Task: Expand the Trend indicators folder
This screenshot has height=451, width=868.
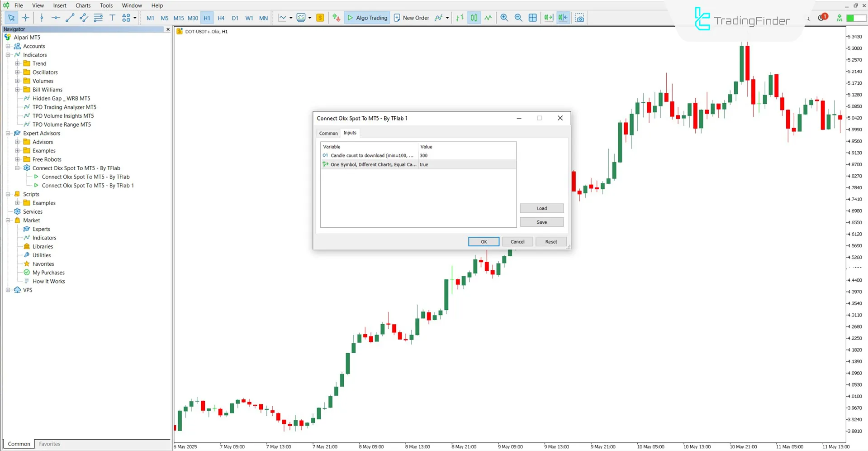Action: click(17, 63)
